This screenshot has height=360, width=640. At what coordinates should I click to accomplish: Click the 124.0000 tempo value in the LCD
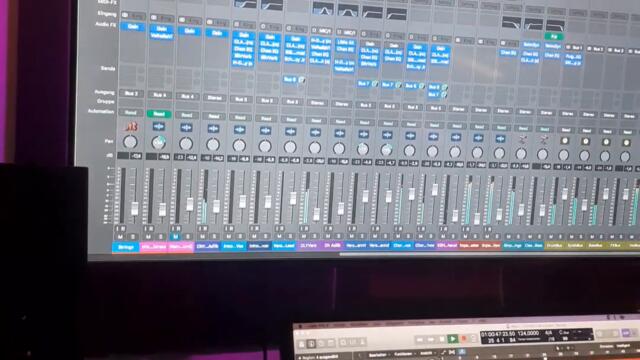click(528, 333)
